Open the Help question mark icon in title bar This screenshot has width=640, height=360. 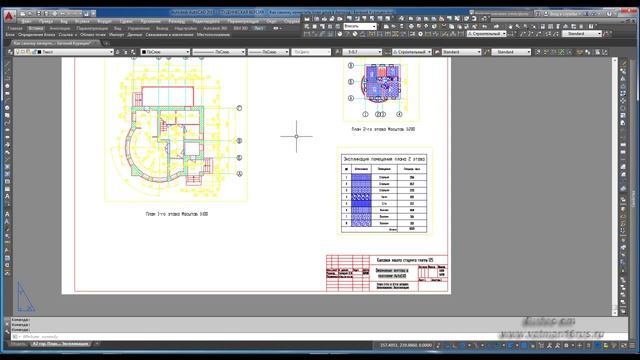point(610,13)
